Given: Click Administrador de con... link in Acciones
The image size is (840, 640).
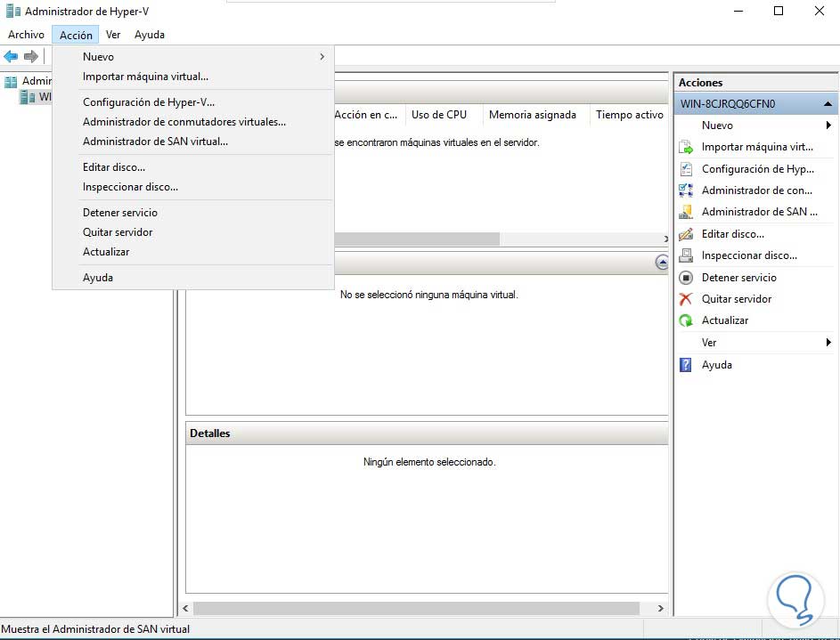Looking at the screenshot, I should [756, 190].
